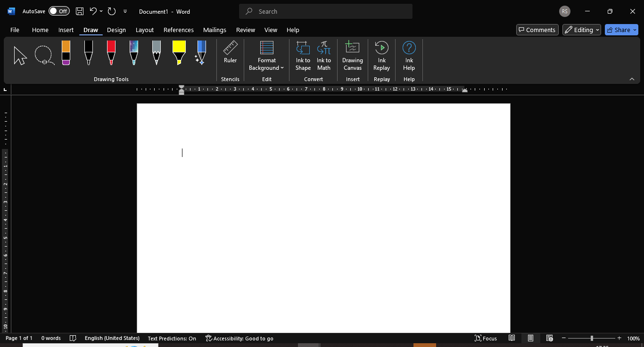The height and width of the screenshot is (347, 644).
Task: Click Ink to Shape
Action: click(303, 56)
